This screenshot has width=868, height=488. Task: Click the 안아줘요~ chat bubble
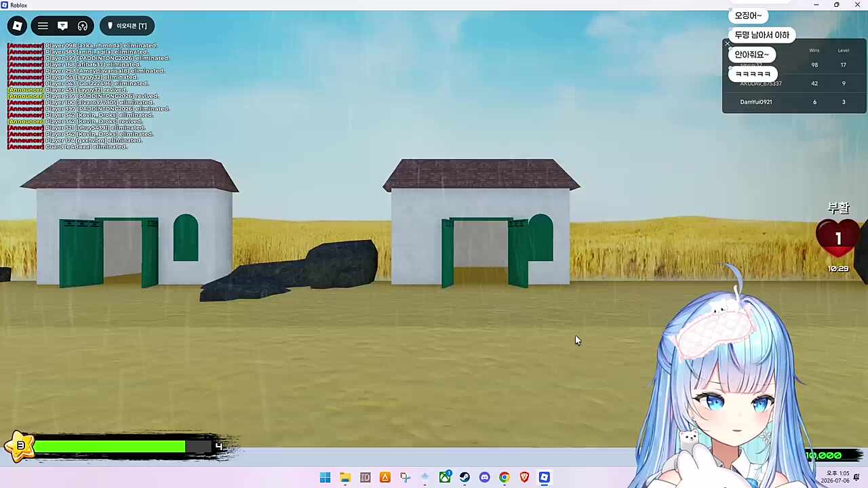coord(752,54)
